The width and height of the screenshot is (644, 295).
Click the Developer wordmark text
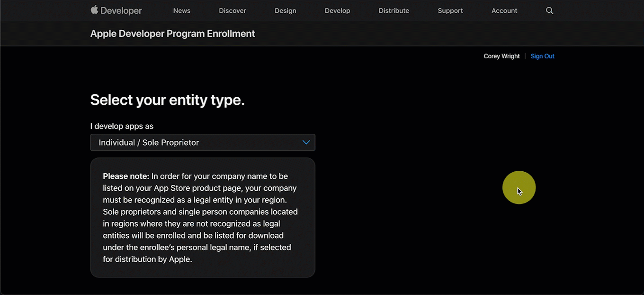tap(121, 10)
